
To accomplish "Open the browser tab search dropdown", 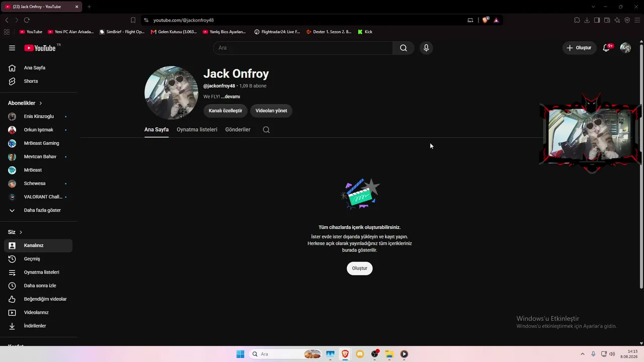I will point(593,7).
